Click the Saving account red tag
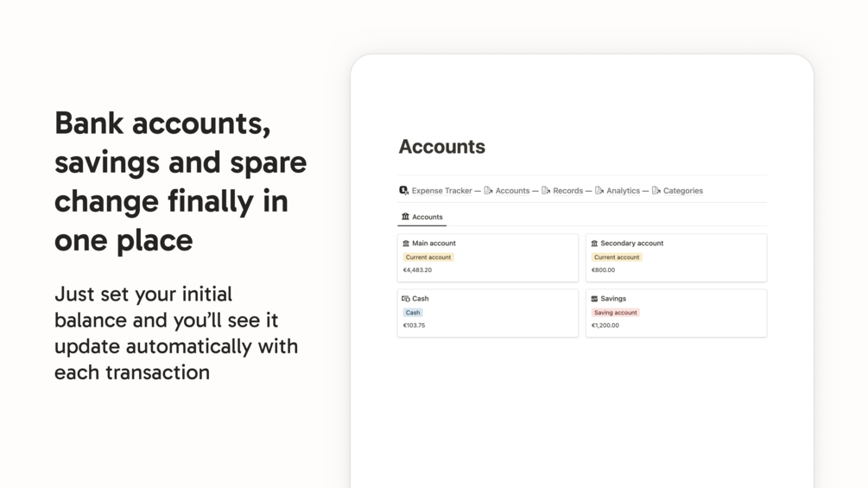Screen dimensions: 868x488 point(616,313)
